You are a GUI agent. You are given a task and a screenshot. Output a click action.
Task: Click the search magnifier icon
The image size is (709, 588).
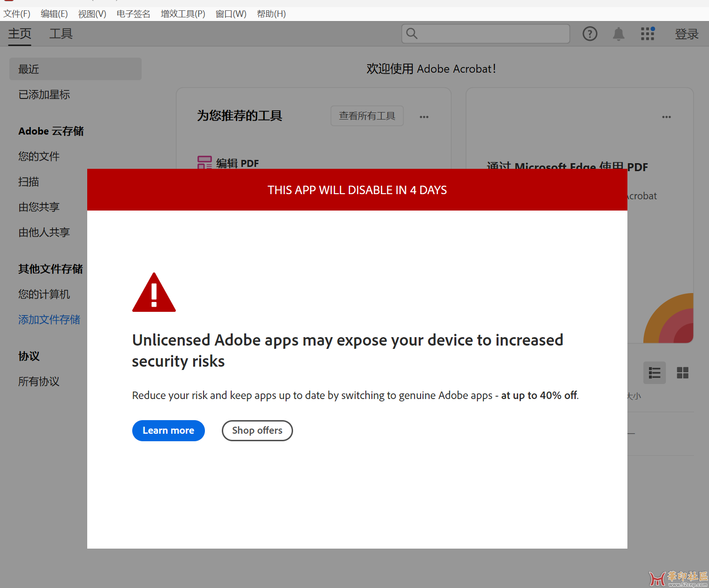pos(412,33)
